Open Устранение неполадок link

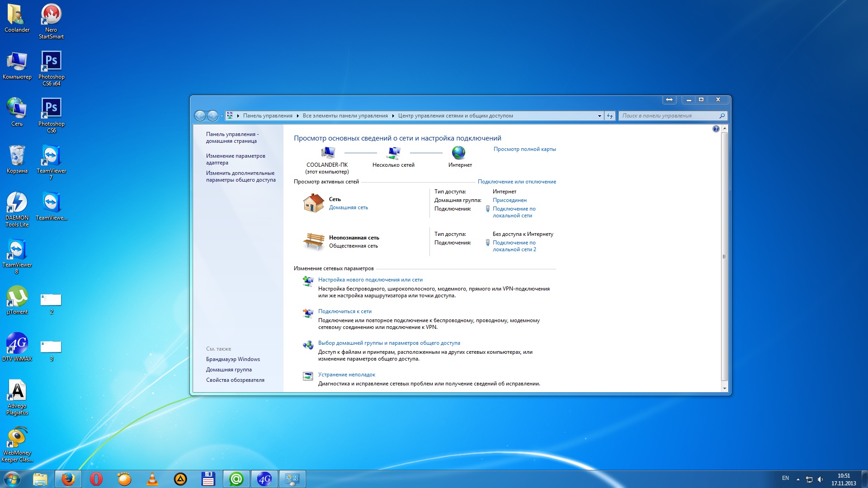[346, 375]
